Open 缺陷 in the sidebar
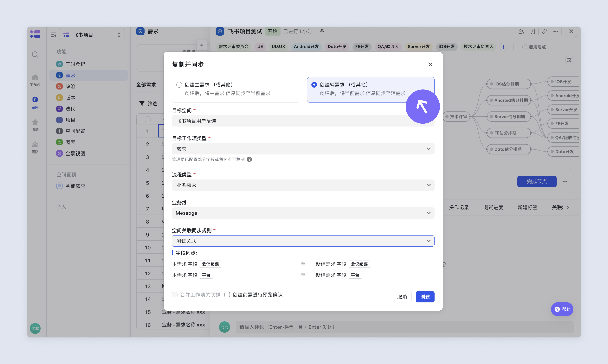This screenshot has height=364, width=608. tap(88, 86)
